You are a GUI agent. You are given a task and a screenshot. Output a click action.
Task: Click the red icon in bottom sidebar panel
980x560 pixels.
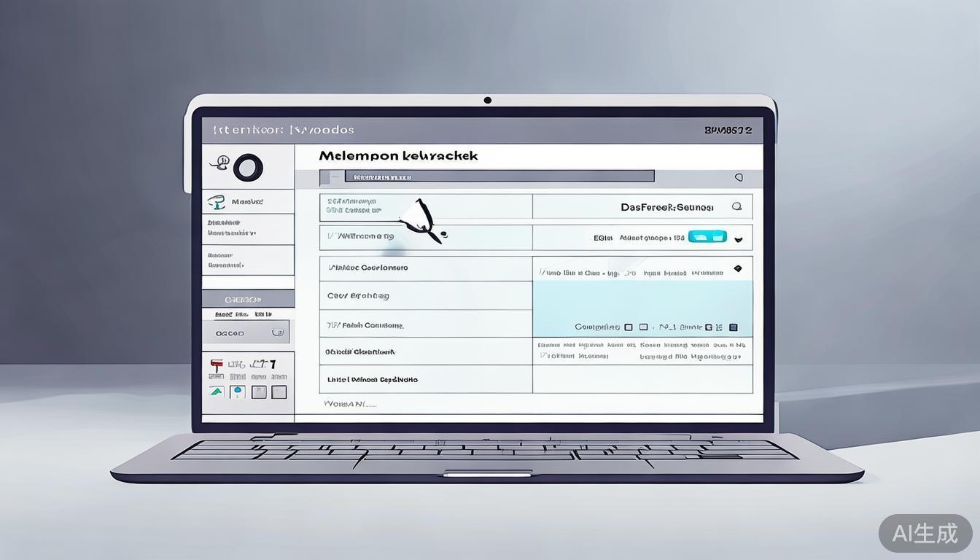(216, 365)
